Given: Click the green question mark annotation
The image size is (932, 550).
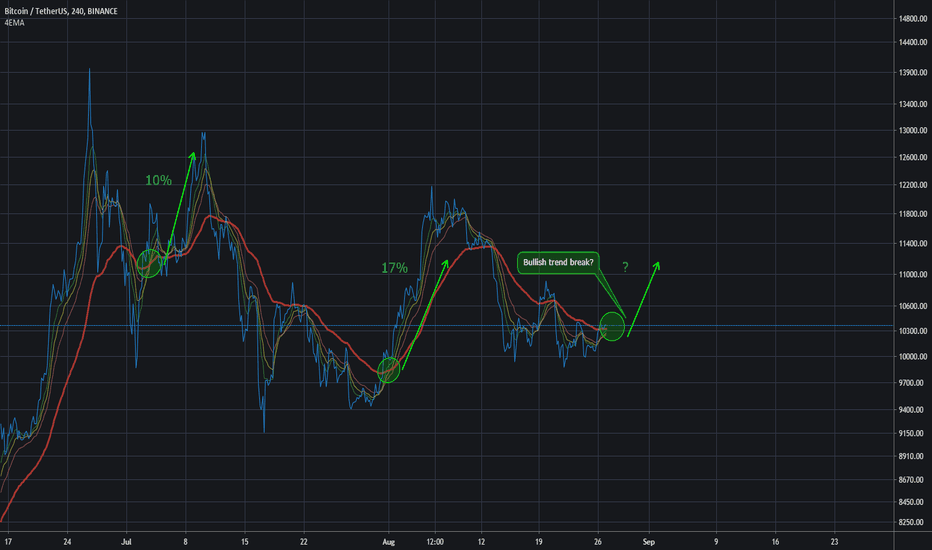Looking at the screenshot, I should [x=625, y=267].
